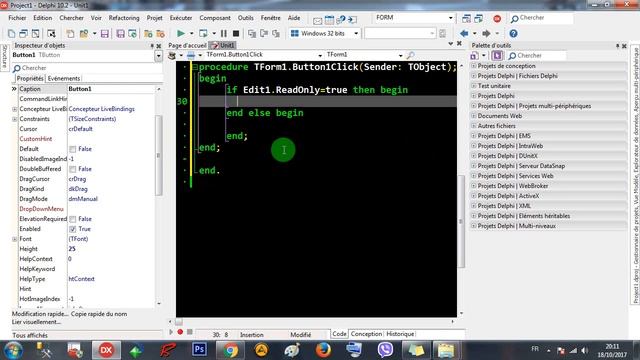Image resolution: width=640 pixels, height=360 pixels.
Task: Toggle the DoubleBuffered property checkbox
Action: [73, 169]
